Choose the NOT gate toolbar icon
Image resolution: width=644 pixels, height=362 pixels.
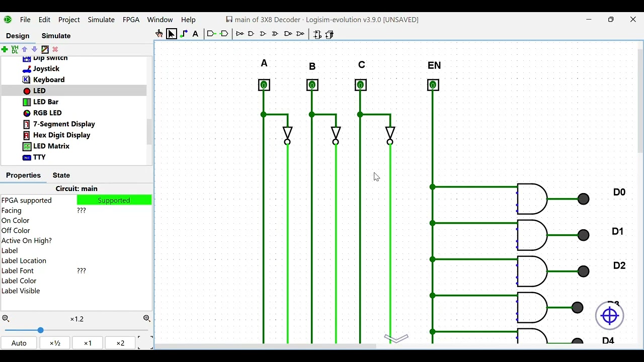pyautogui.click(x=240, y=34)
